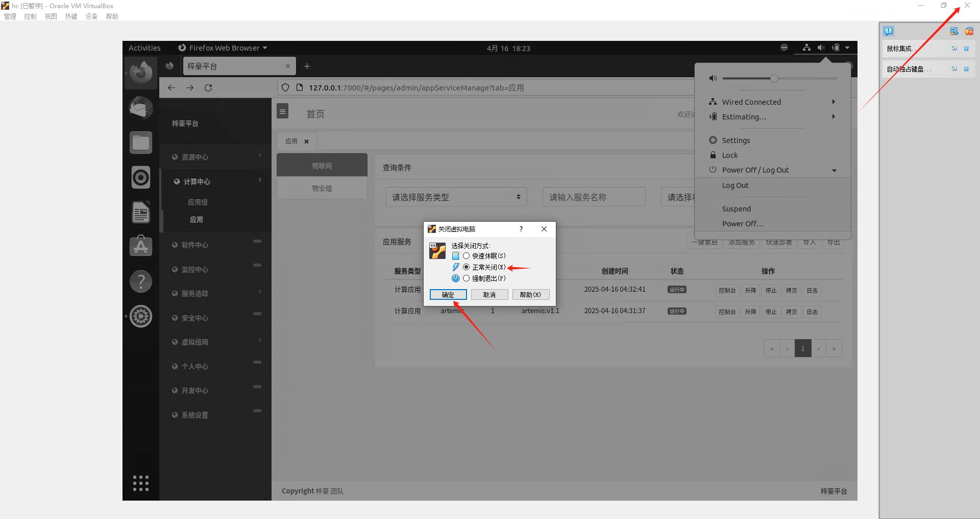980x519 pixels.
Task: Open the 设备 menu in VirtualBox
Action: click(x=92, y=16)
